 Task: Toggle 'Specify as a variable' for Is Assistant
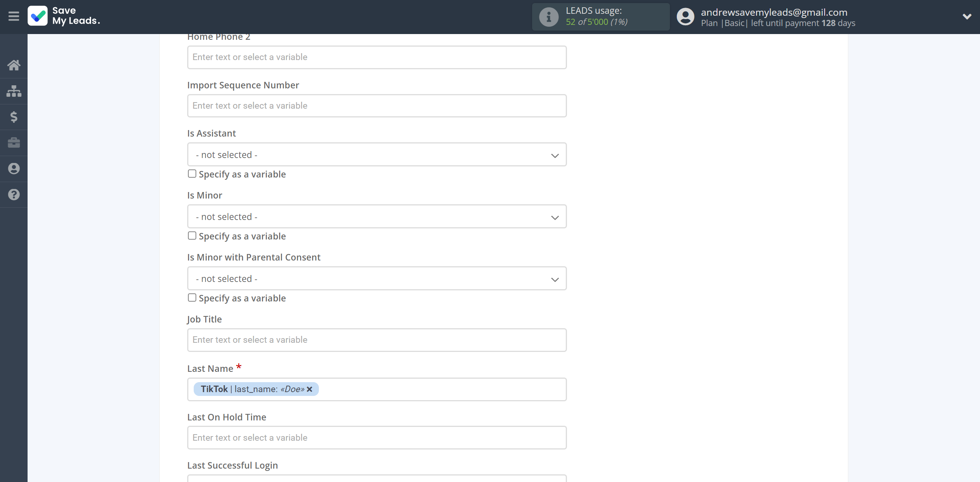click(191, 174)
